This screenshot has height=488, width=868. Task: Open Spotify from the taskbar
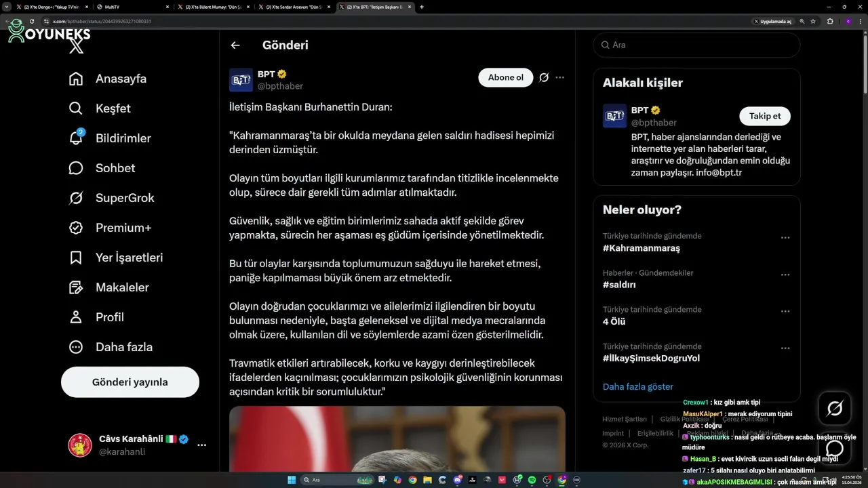click(x=532, y=480)
